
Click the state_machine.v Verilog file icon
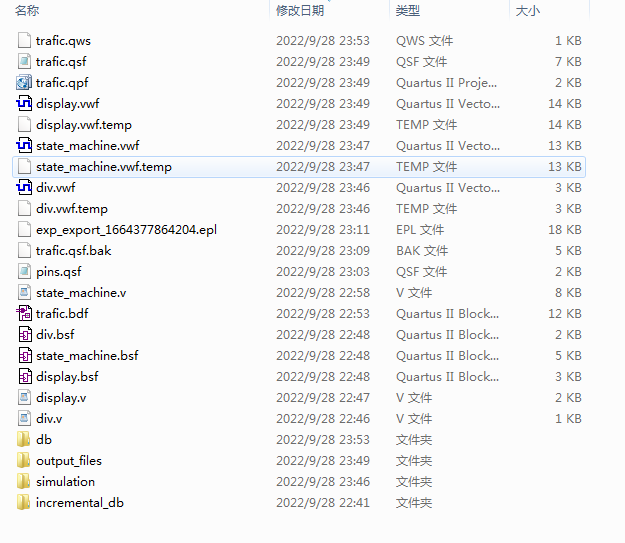pyautogui.click(x=24, y=293)
